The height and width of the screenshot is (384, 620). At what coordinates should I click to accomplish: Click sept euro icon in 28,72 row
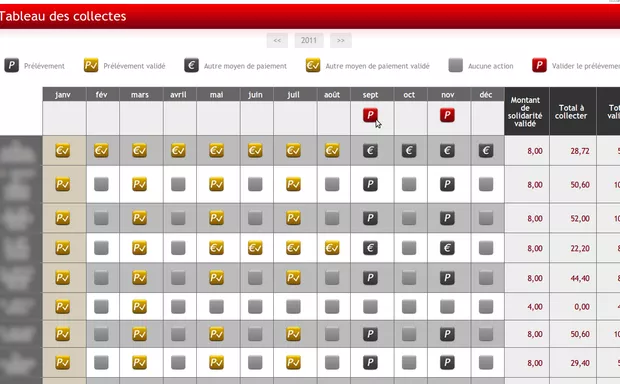click(x=370, y=151)
